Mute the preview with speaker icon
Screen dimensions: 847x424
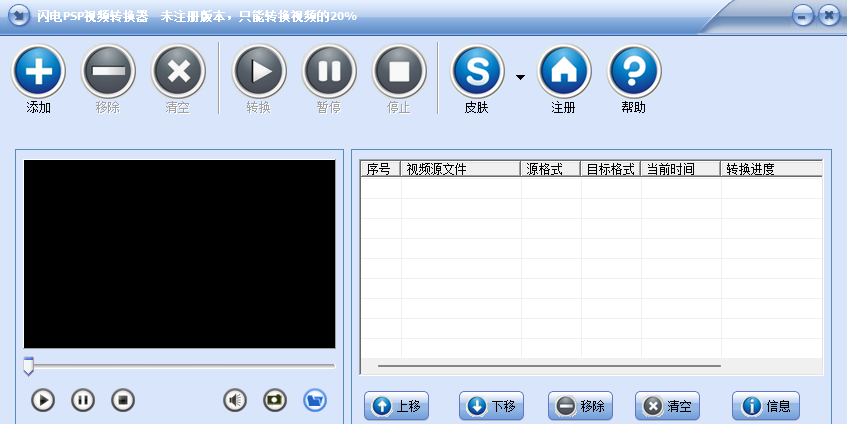click(235, 400)
